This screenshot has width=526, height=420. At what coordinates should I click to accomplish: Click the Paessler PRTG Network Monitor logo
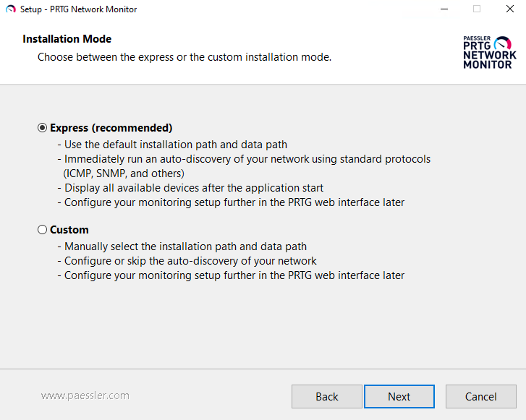pos(489,52)
